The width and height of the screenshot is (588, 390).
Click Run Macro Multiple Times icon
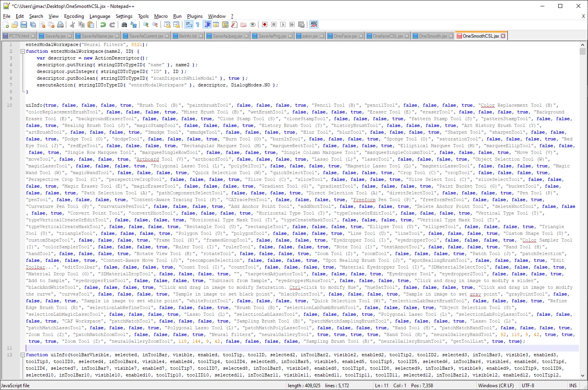click(292, 25)
